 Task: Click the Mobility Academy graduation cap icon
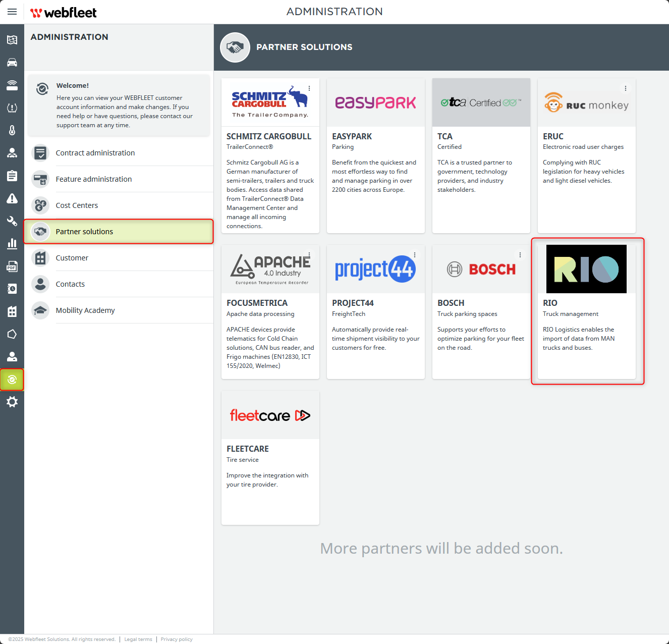(x=40, y=310)
